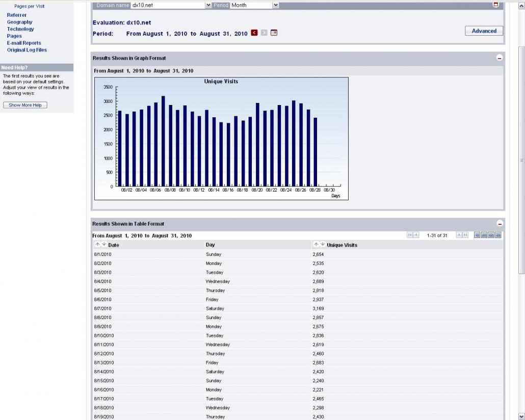Screen dimensions: 525x420
Task: Collapse the top evaluation settings panel
Action: 495,5
